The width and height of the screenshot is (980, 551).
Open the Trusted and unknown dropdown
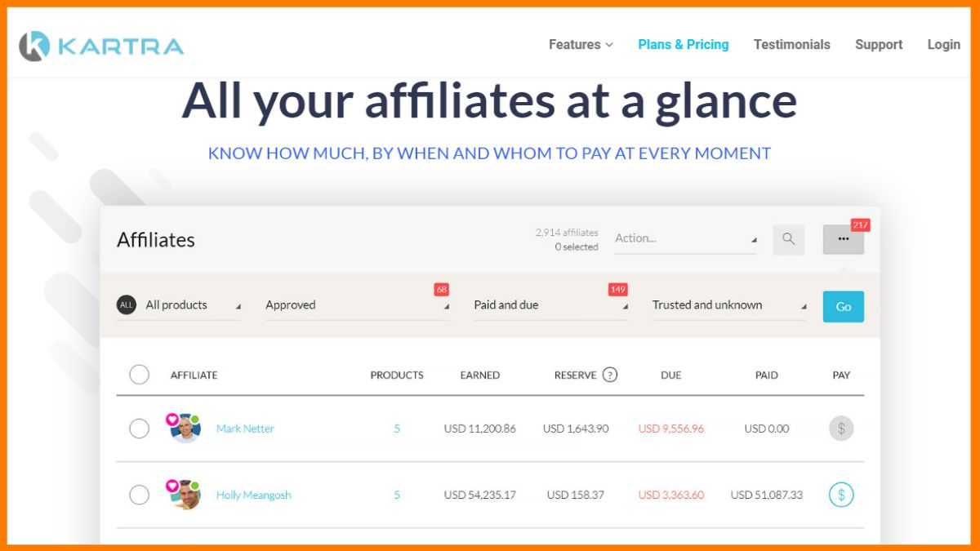coord(729,305)
